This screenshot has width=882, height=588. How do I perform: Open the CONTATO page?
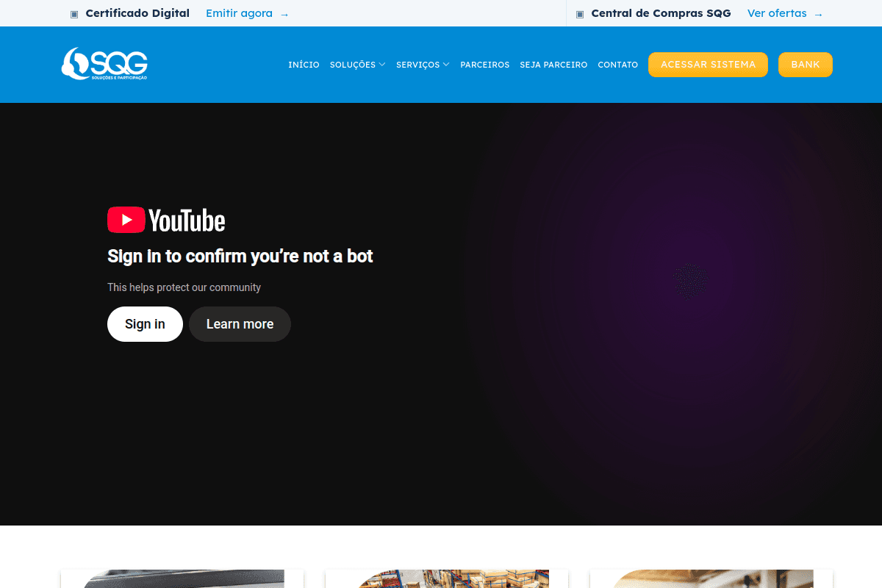tap(617, 65)
